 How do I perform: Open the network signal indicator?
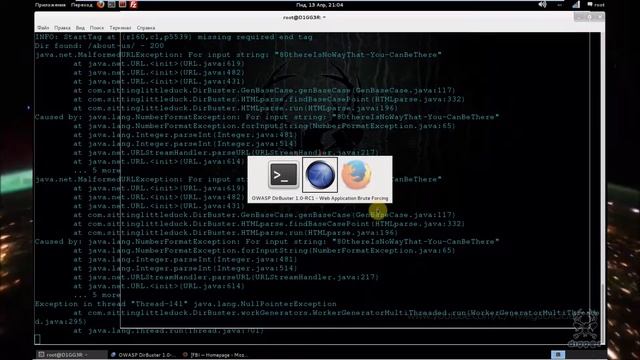(x=576, y=5)
